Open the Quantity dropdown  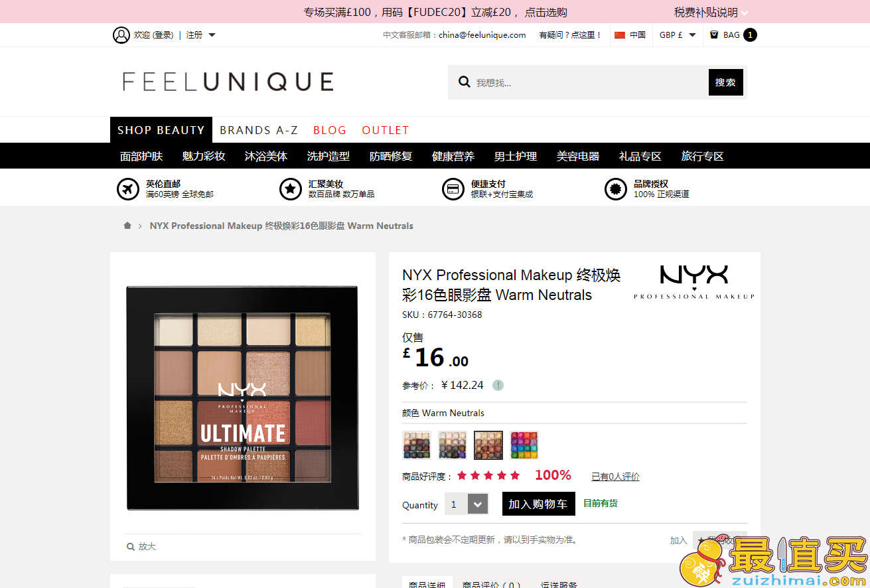(x=467, y=504)
